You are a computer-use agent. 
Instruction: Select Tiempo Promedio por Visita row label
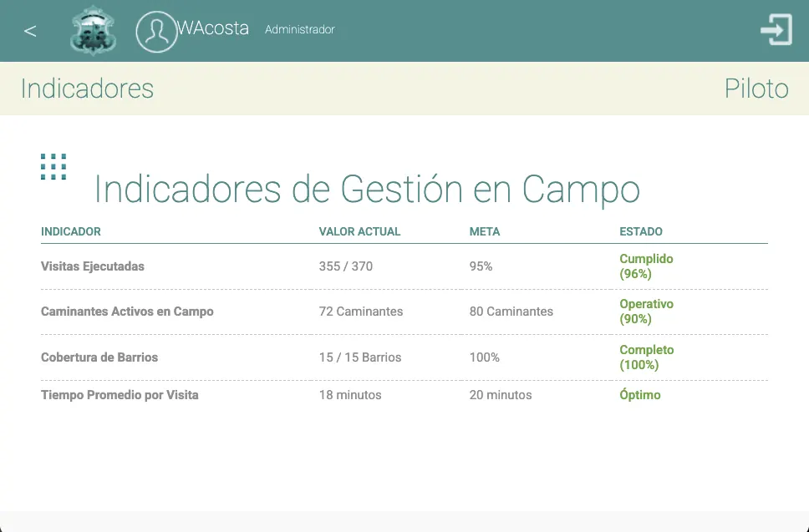click(120, 395)
